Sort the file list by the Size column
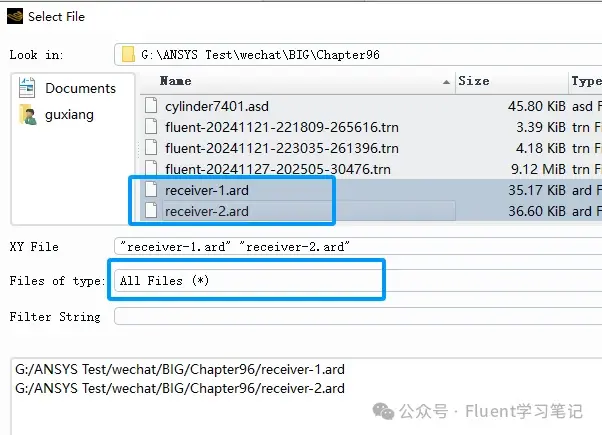This screenshot has width=602, height=435. pos(511,81)
